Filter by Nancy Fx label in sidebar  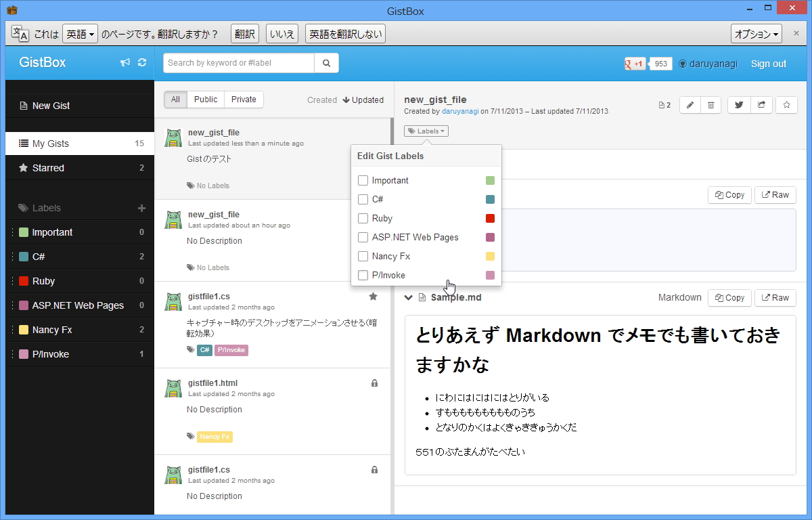point(80,330)
